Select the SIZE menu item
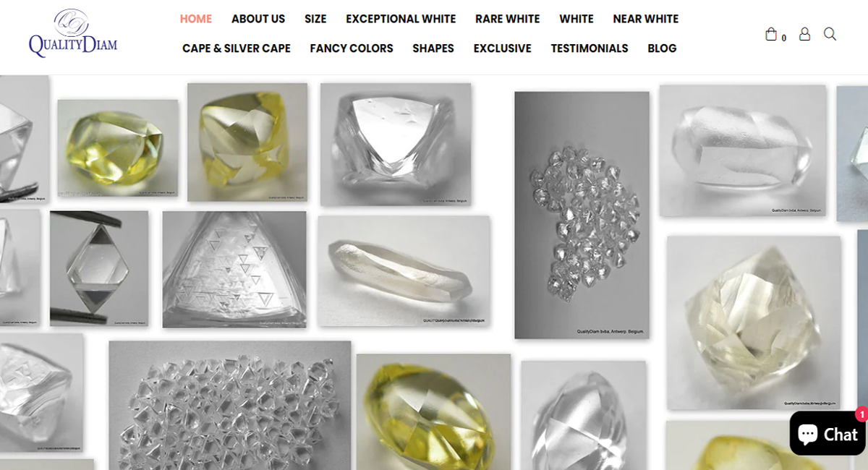 tap(315, 19)
